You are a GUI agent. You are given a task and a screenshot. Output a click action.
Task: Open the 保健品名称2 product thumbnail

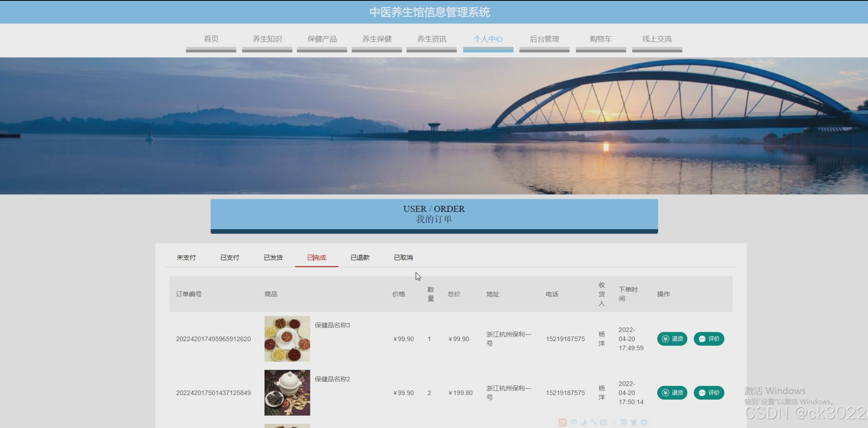click(287, 393)
